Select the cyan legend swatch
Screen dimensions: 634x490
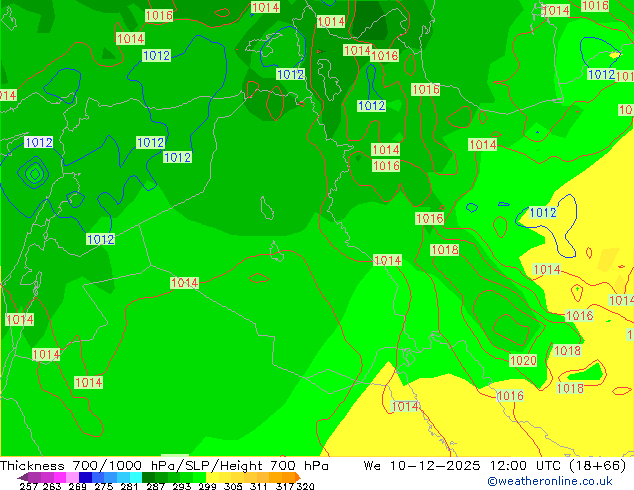click(136, 477)
